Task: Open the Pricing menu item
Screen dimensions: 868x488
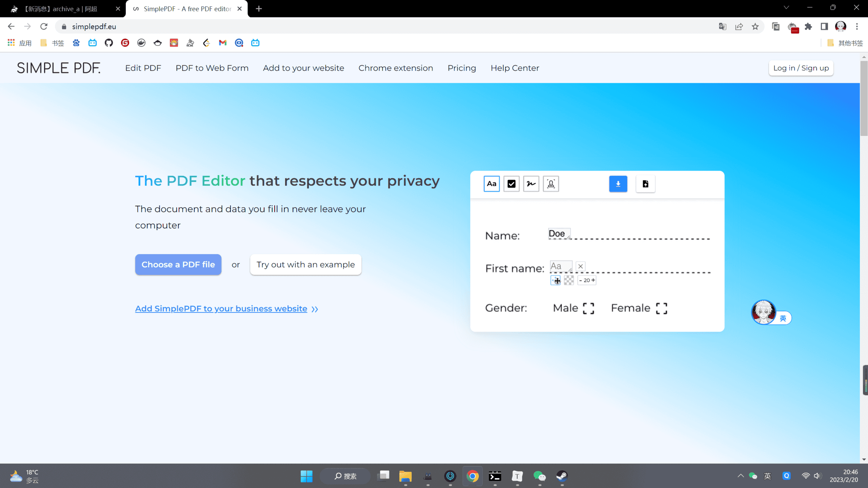Action: [x=462, y=68]
